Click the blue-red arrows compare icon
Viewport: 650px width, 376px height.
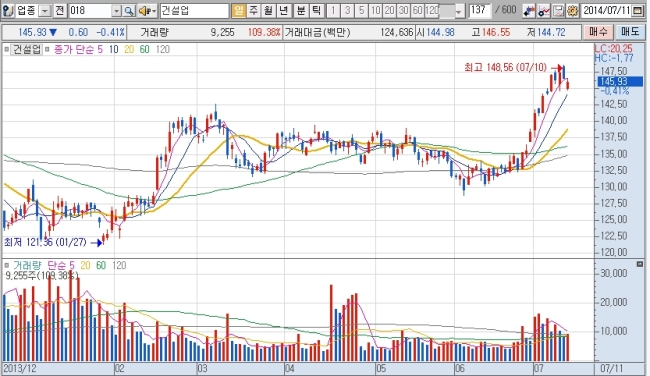(x=529, y=11)
